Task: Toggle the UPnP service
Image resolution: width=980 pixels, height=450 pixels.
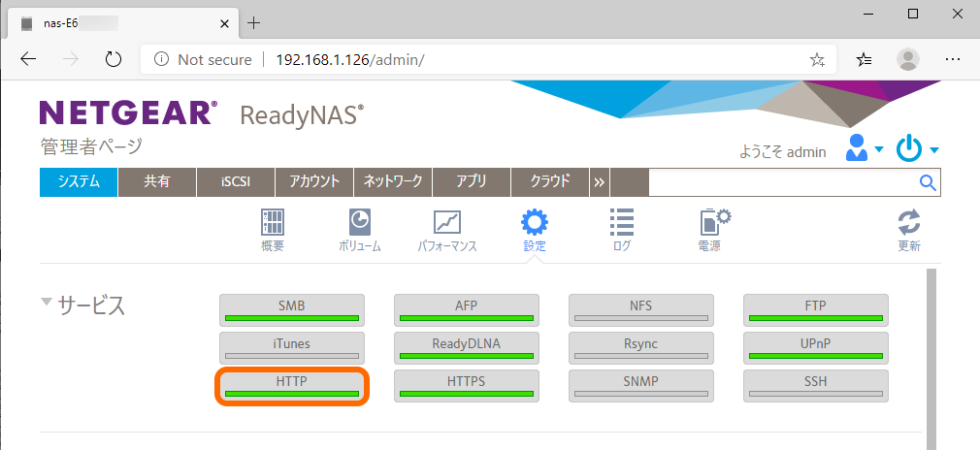Action: click(816, 348)
